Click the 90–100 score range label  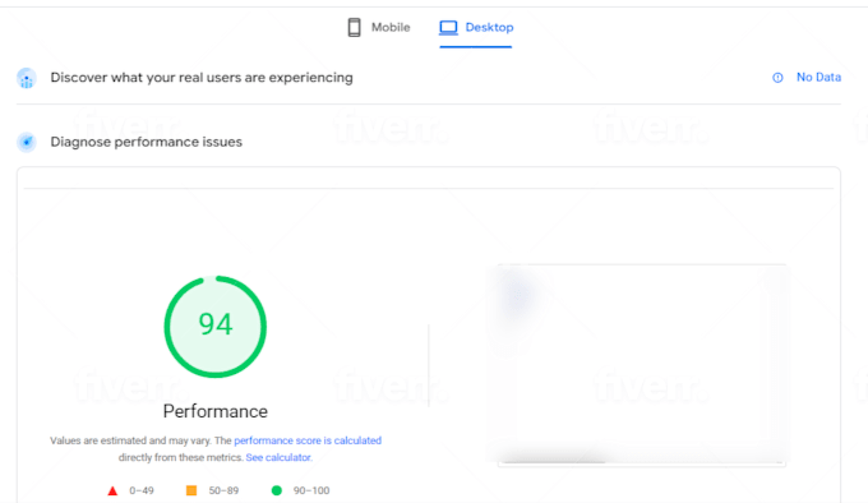pyautogui.click(x=311, y=490)
